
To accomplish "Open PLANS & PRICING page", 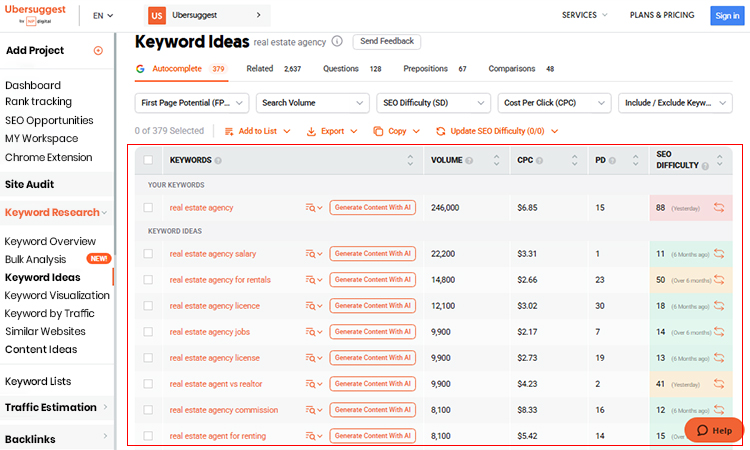I will coord(662,15).
